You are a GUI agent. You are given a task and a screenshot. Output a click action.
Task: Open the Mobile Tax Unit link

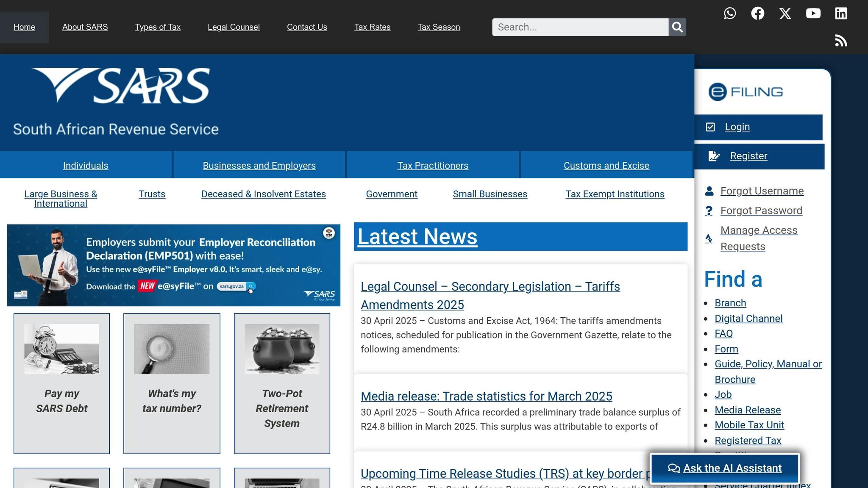(x=749, y=425)
